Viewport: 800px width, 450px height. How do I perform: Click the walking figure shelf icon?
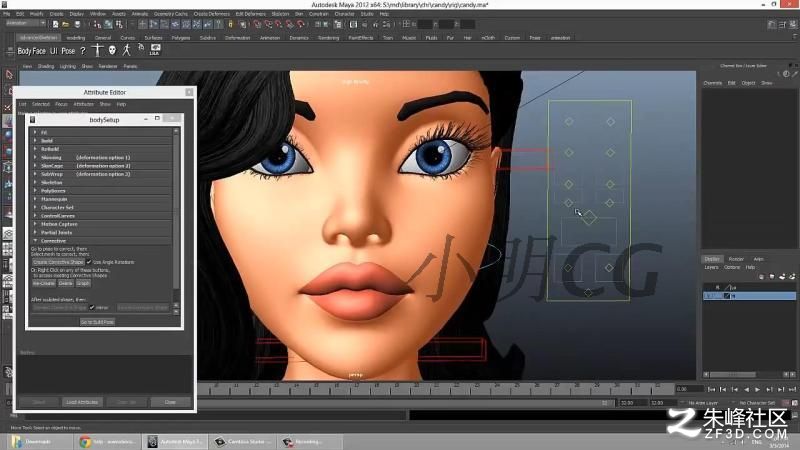[127, 50]
